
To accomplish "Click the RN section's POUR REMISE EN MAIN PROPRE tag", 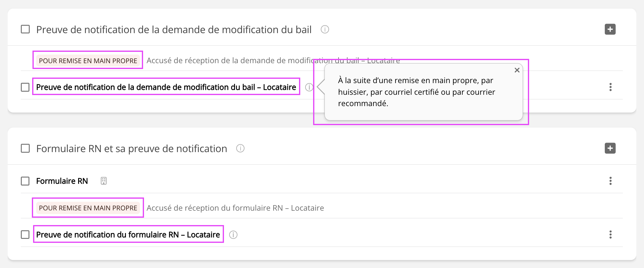I will pos(88,208).
